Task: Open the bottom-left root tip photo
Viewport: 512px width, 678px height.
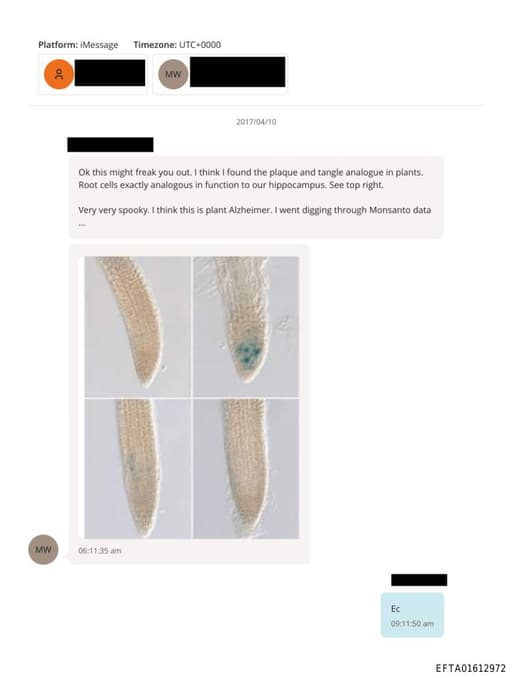Action: [138, 468]
